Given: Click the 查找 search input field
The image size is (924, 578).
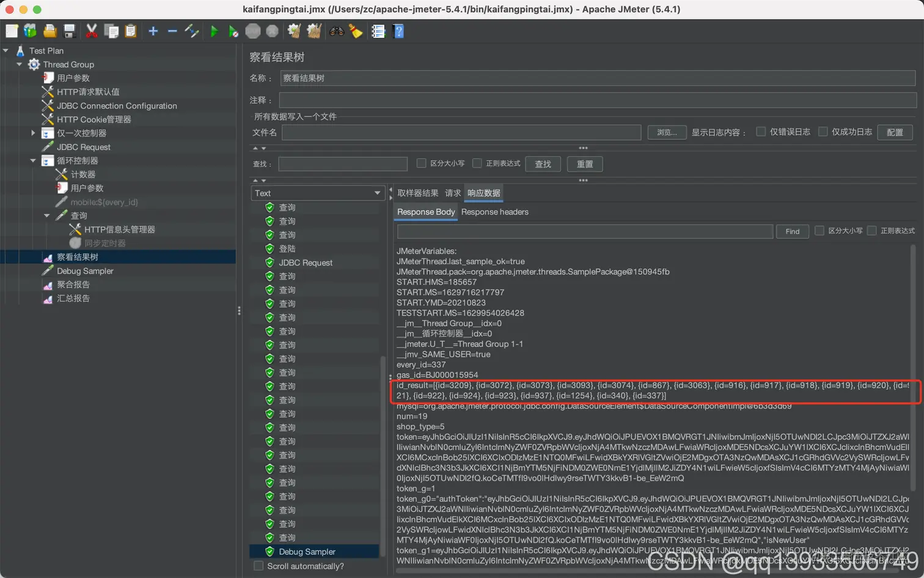Looking at the screenshot, I should point(343,164).
